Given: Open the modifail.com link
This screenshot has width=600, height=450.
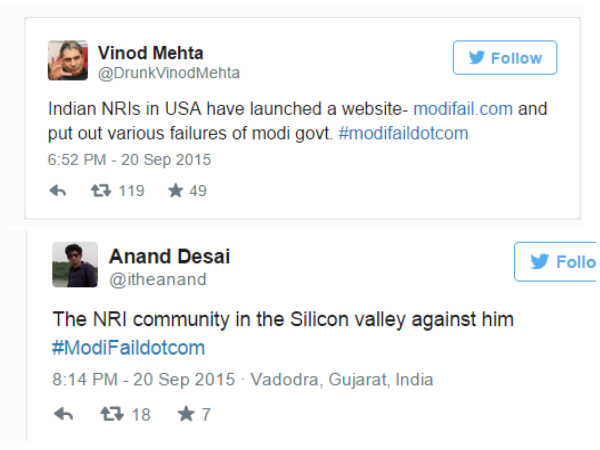Looking at the screenshot, I should [463, 109].
